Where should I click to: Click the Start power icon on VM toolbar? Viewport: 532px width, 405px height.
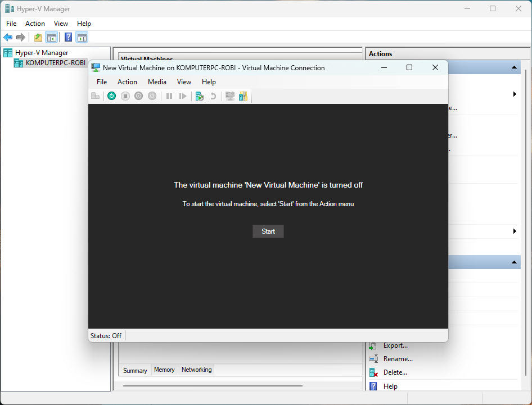111,95
